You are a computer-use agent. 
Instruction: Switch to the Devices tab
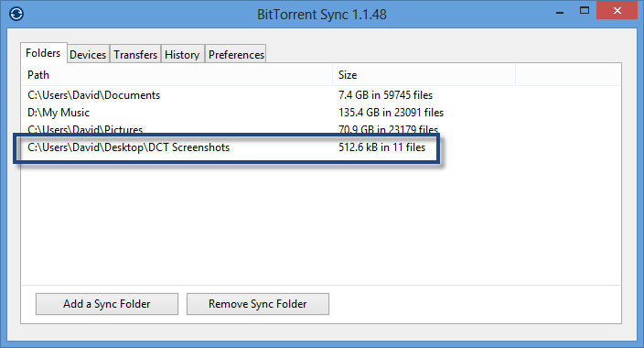[88, 54]
